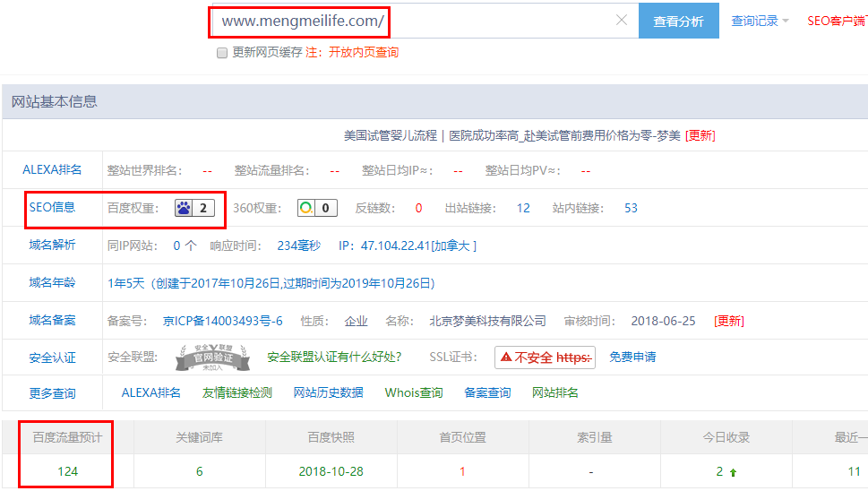
Task: Click the 更多查询 row label
Action: point(52,393)
